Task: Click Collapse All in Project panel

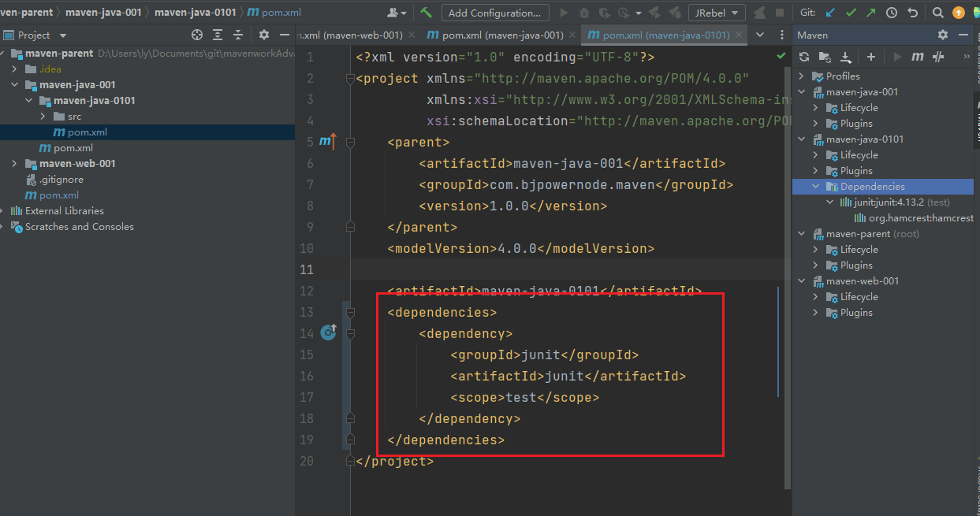Action: click(x=237, y=35)
